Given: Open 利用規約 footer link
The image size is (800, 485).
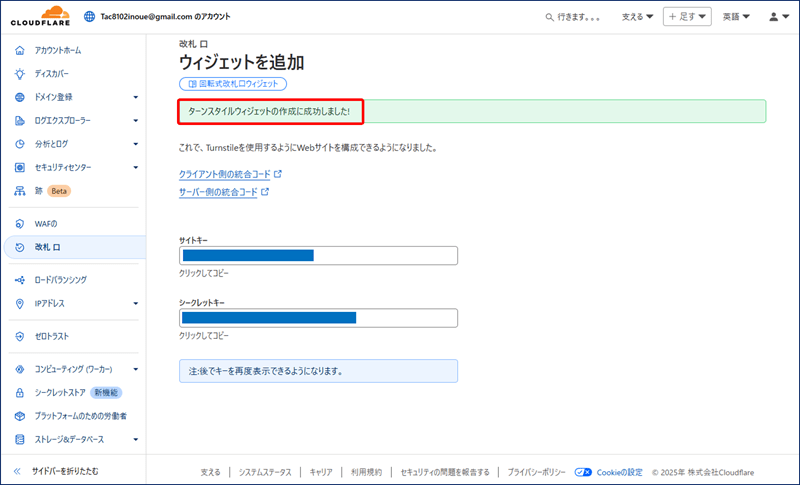Looking at the screenshot, I should pos(366,472).
